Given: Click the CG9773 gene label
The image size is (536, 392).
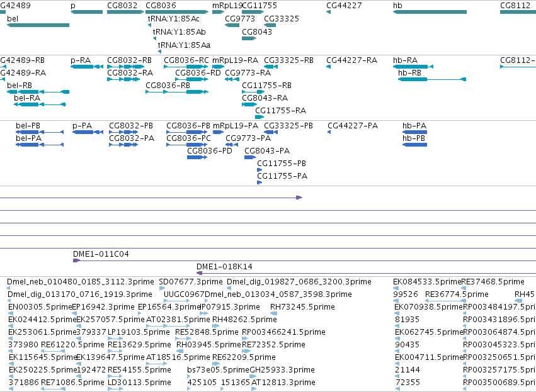Looking at the screenshot, I should (x=239, y=19).
